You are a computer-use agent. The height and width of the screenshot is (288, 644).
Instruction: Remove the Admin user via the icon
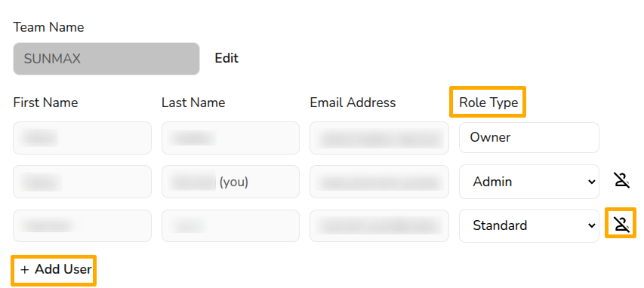point(622,181)
